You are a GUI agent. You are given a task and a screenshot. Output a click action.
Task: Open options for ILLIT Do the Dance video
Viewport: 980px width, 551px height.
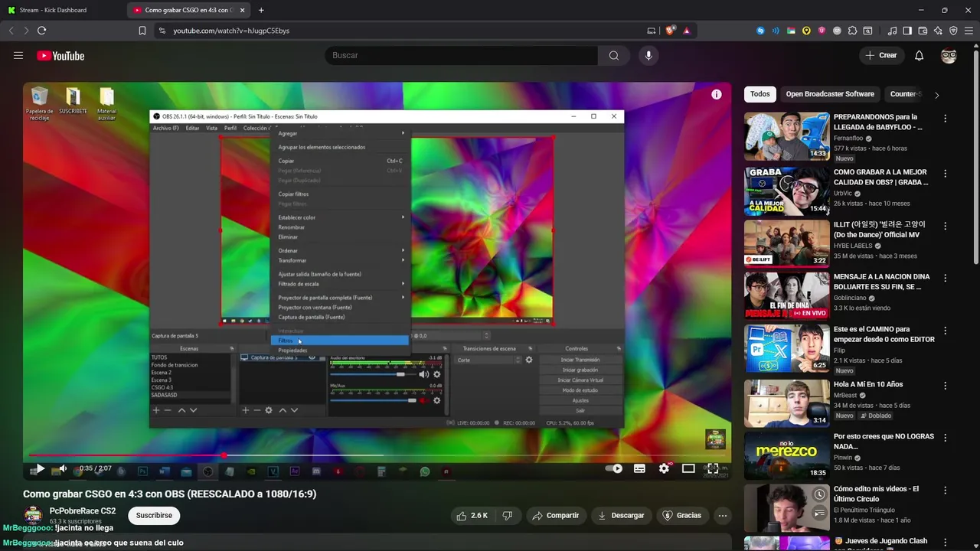(945, 226)
